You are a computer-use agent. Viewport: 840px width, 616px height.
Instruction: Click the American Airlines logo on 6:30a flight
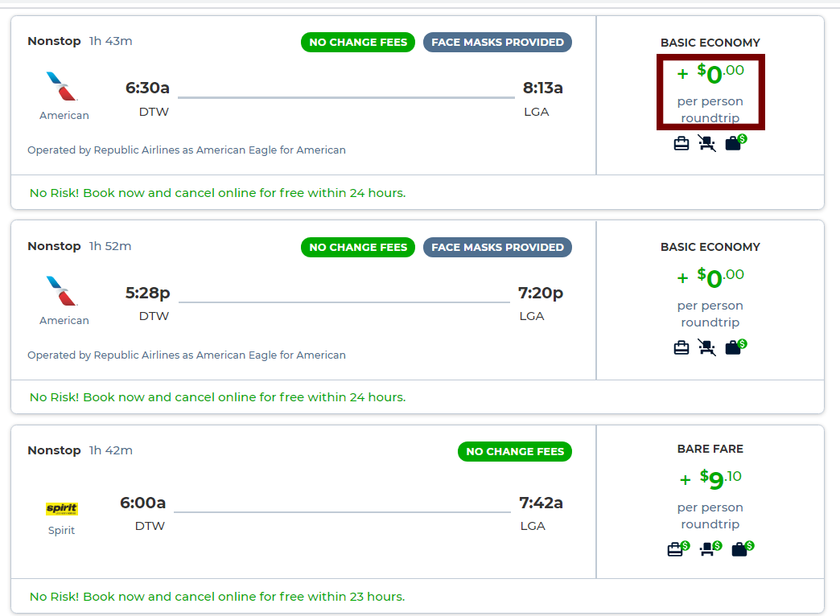click(x=62, y=86)
